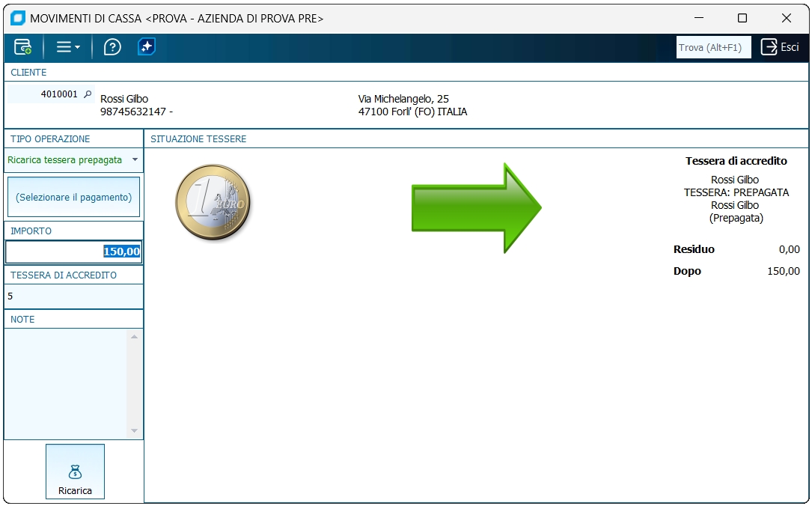The width and height of the screenshot is (812, 506).
Task: Click the Tessera di accredito heading text
Action: pyautogui.click(x=736, y=161)
